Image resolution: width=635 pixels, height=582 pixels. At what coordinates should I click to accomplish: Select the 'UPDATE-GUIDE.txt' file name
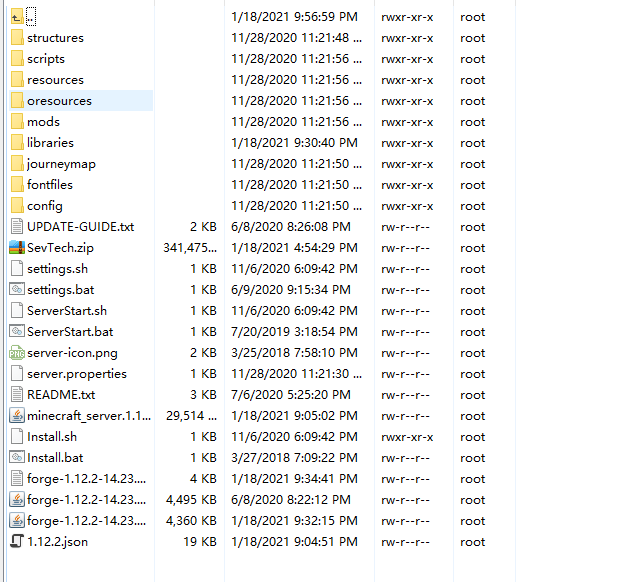click(81, 227)
